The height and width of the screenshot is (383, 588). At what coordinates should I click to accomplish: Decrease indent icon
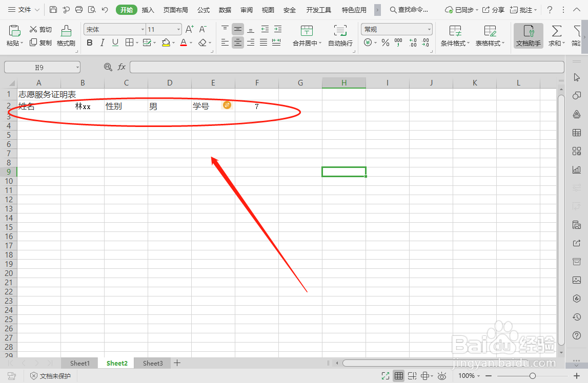[265, 29]
